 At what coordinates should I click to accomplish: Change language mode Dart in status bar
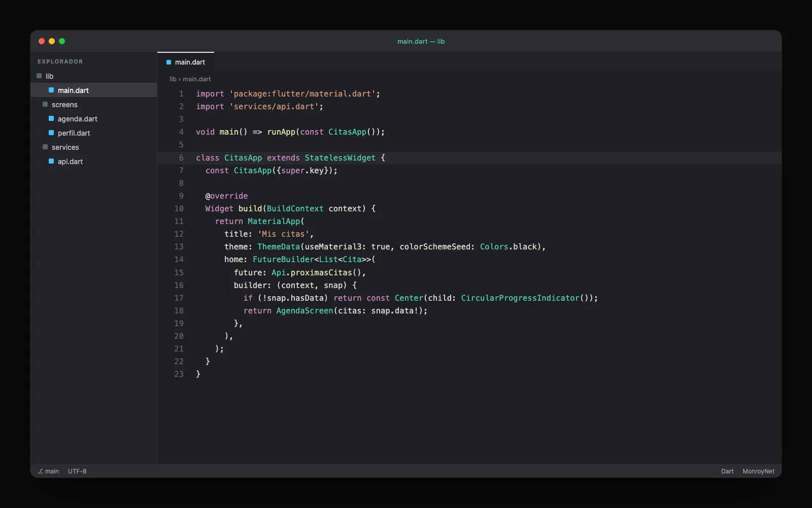727,471
